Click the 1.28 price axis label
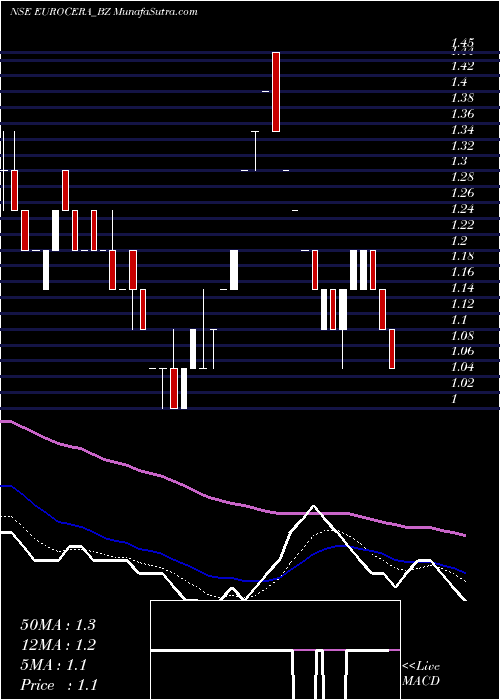Screen dimensions: 500x700 (x=462, y=177)
